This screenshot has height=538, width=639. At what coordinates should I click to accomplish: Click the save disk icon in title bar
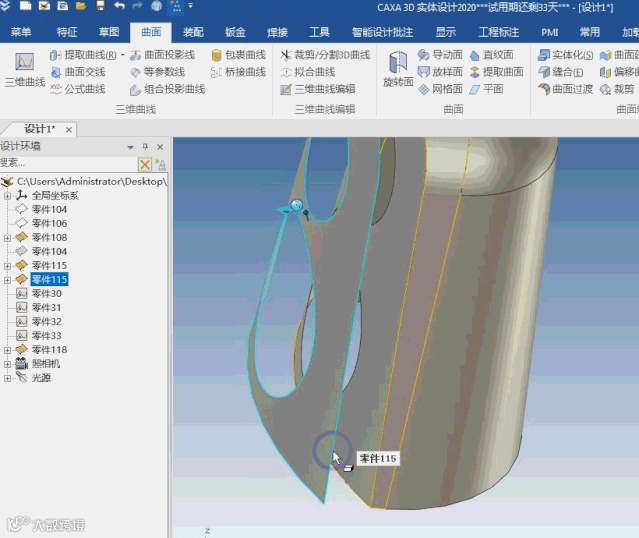(x=100, y=6)
